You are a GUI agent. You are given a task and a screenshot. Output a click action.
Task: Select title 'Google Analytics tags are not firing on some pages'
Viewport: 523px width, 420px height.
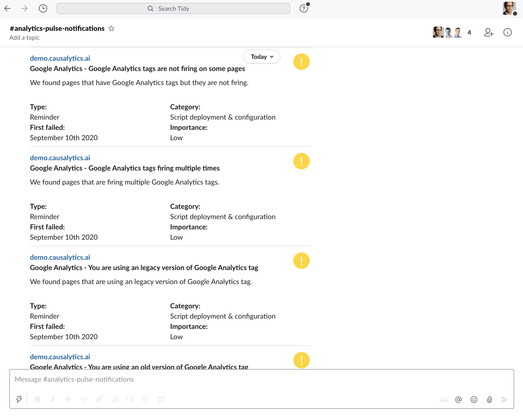pyautogui.click(x=167, y=69)
